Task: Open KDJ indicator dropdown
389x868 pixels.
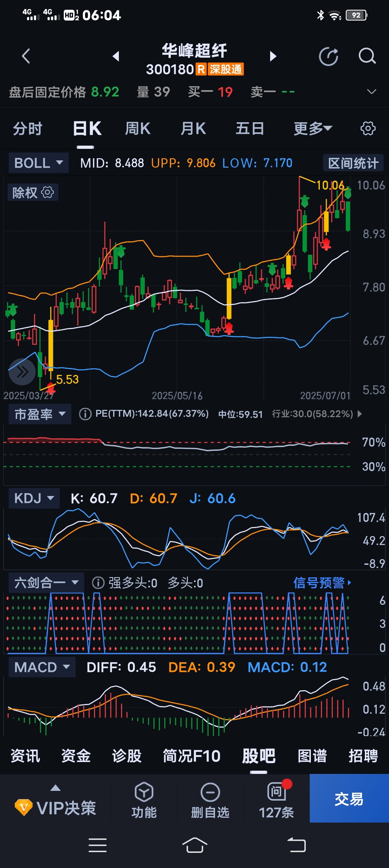Action: (x=34, y=499)
